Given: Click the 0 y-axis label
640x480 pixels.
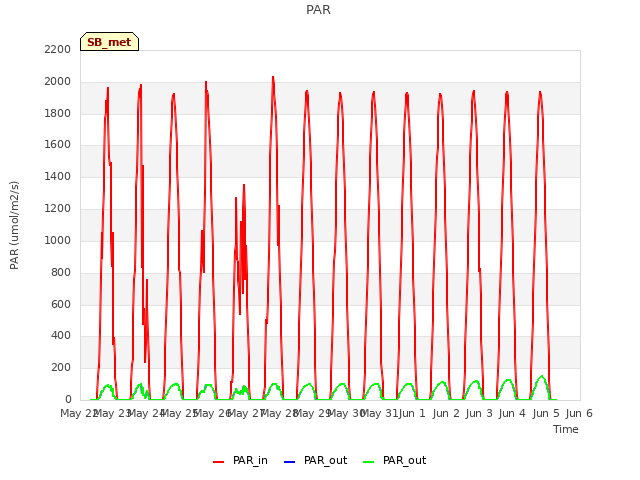Looking at the screenshot, I should (x=68, y=399).
